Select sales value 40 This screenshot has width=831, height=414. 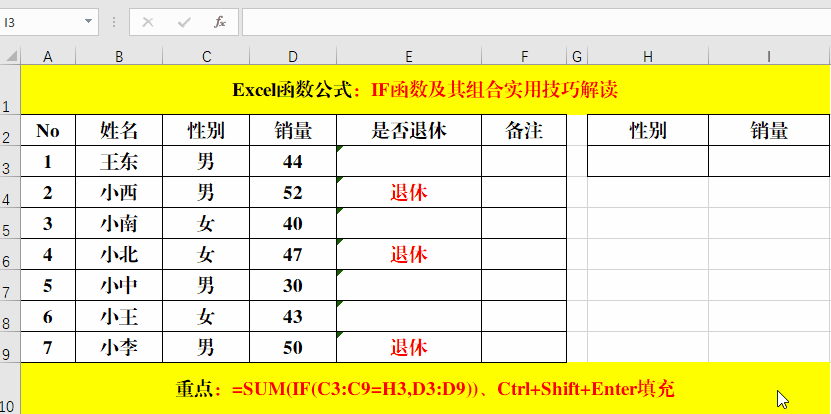click(x=293, y=223)
